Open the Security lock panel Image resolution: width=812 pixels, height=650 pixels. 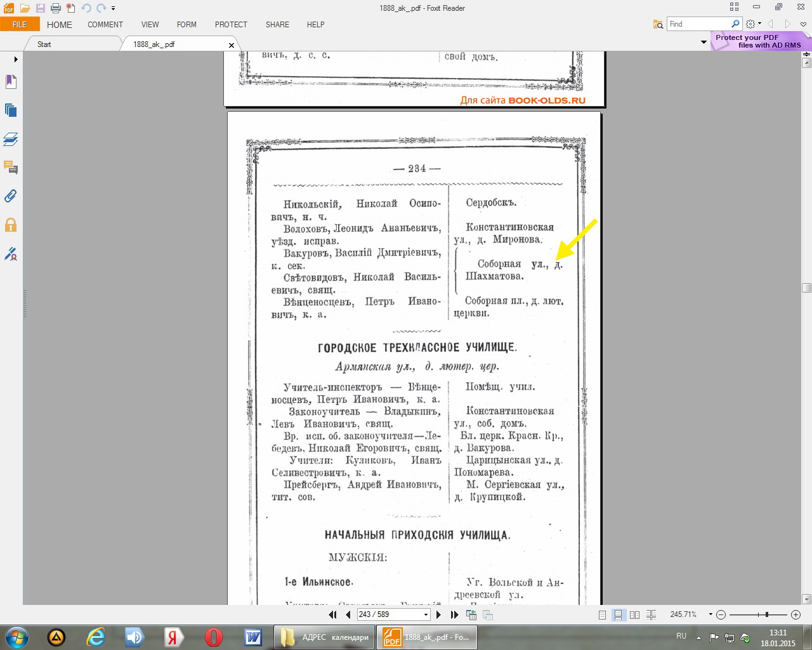point(11,225)
